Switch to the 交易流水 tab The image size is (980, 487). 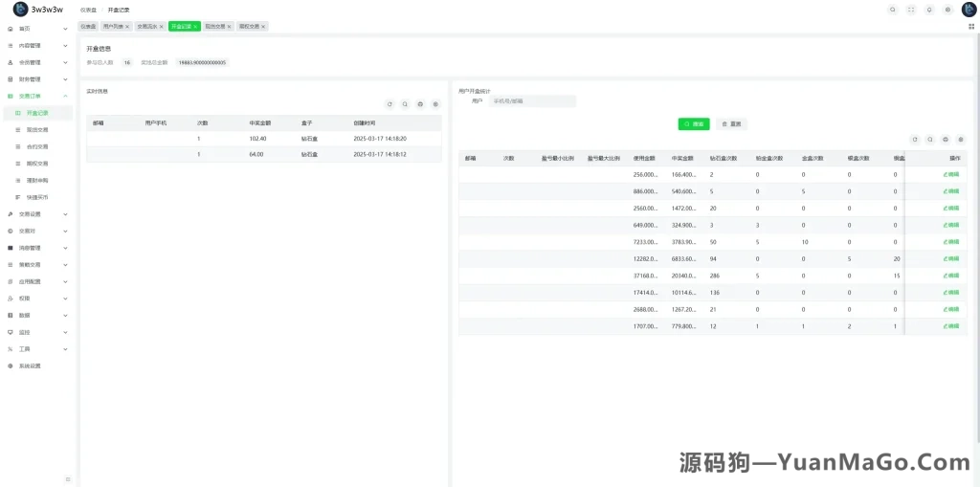click(146, 27)
